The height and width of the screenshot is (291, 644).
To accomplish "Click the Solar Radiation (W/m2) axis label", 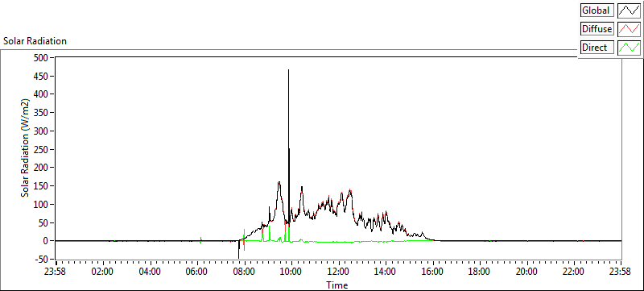I will point(25,148).
